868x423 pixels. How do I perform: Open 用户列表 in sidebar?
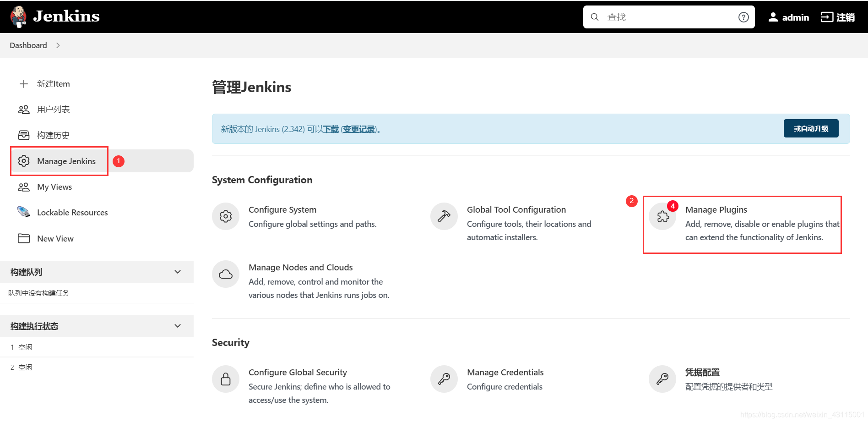tap(54, 110)
